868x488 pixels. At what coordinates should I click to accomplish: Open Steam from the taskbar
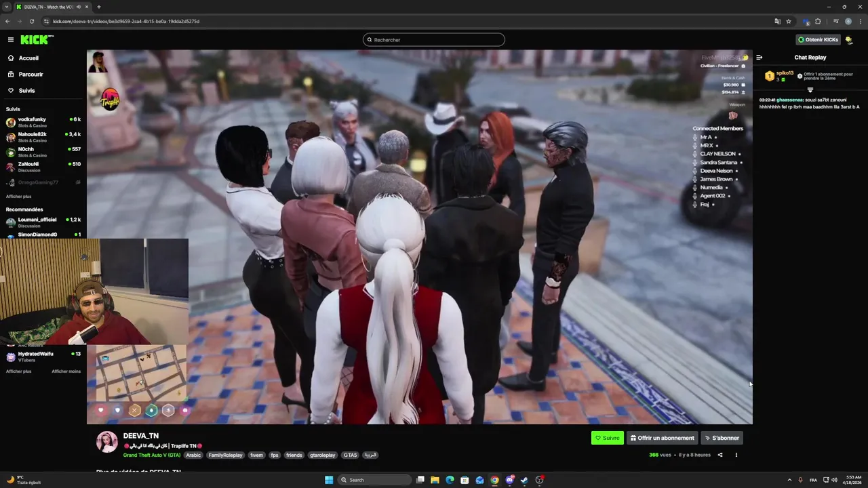click(x=524, y=480)
